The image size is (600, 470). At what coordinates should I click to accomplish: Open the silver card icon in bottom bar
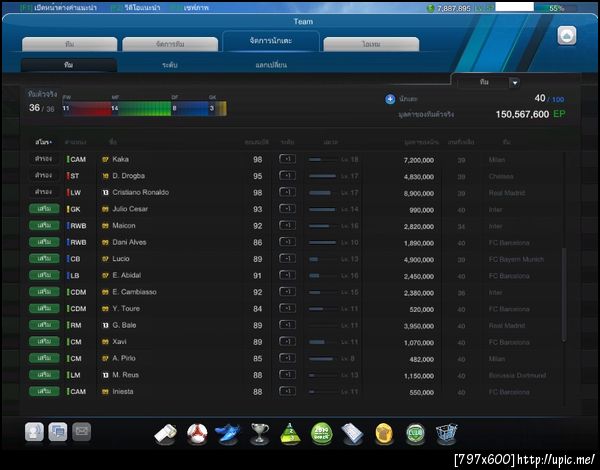pos(352,434)
